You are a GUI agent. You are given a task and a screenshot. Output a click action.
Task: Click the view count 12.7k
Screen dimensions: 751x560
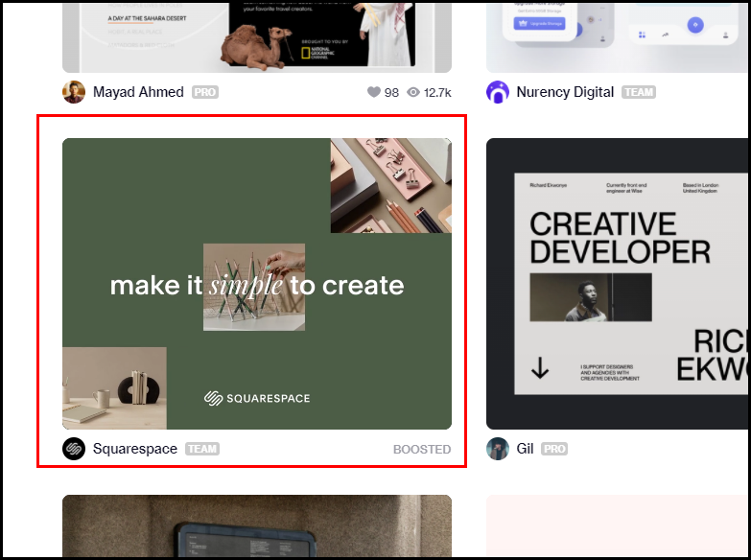click(x=437, y=92)
